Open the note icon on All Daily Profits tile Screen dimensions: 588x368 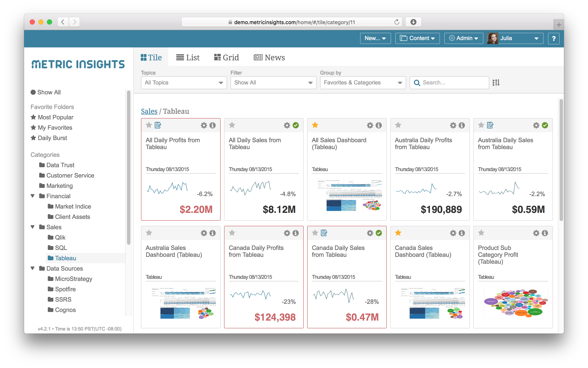pyautogui.click(x=158, y=125)
